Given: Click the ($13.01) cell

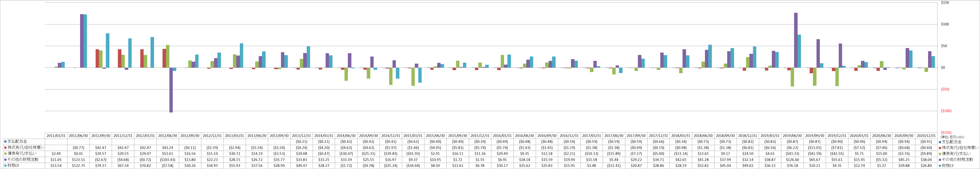Looking at the screenshot, I should pos(815,148).
